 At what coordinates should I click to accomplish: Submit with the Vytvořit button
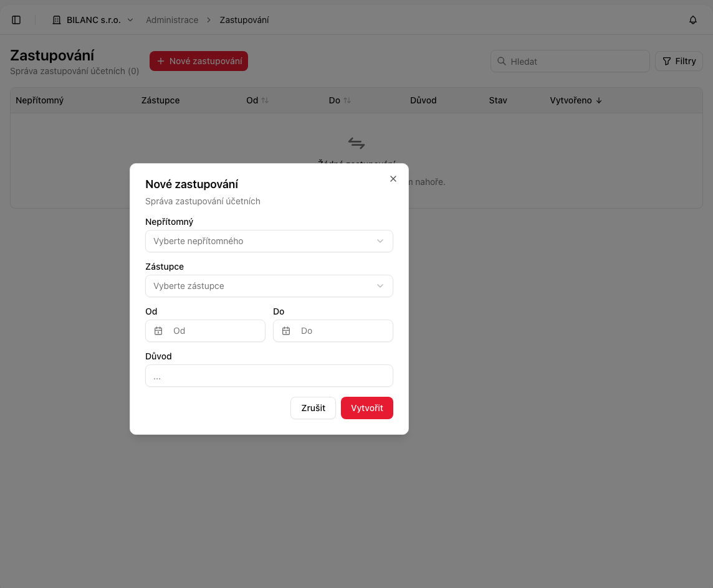pos(367,408)
